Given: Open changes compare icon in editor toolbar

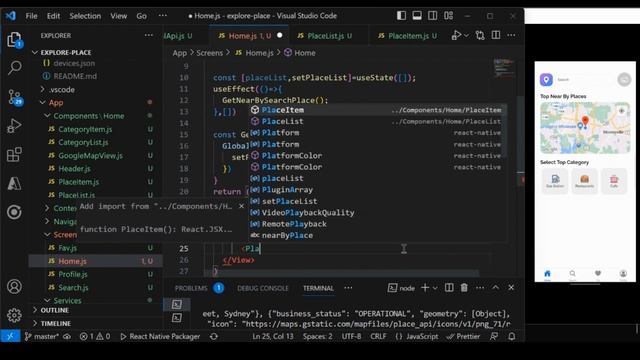Looking at the screenshot, I should (480, 36).
